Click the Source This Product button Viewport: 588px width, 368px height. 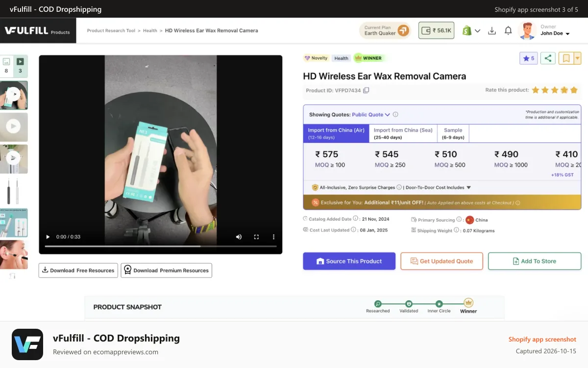tap(349, 261)
